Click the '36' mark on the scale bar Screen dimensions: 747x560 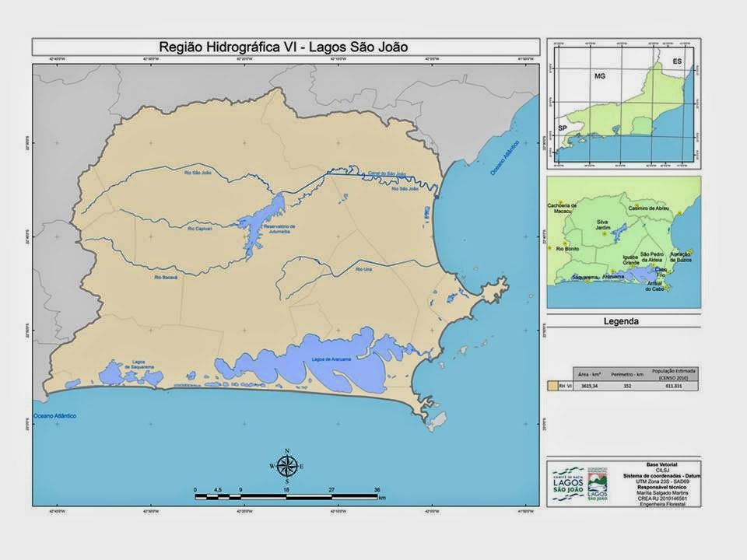pyautogui.click(x=377, y=489)
